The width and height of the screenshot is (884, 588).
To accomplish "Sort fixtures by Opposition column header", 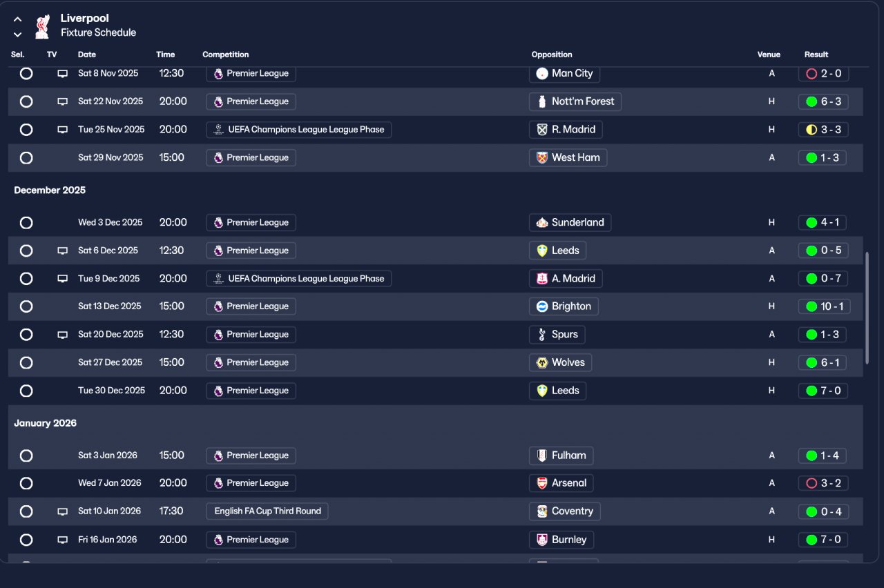I will [x=552, y=55].
